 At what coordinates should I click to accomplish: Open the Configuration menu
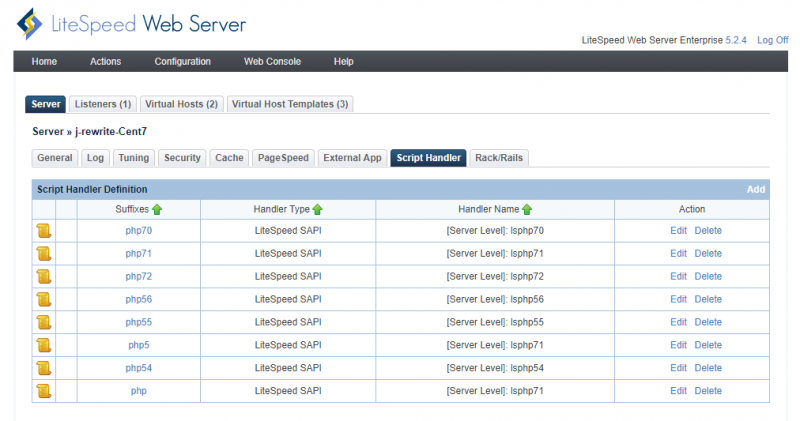coord(182,62)
